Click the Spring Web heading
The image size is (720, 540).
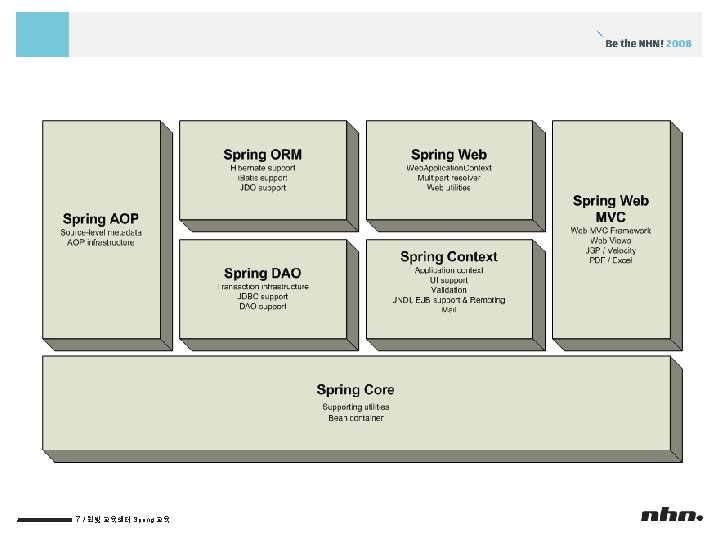(x=449, y=155)
